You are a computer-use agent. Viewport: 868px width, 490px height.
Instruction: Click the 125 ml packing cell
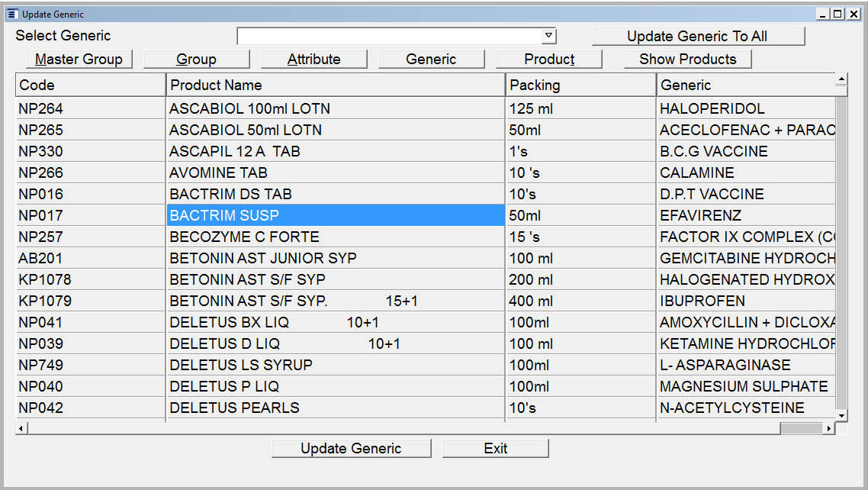tap(580, 108)
